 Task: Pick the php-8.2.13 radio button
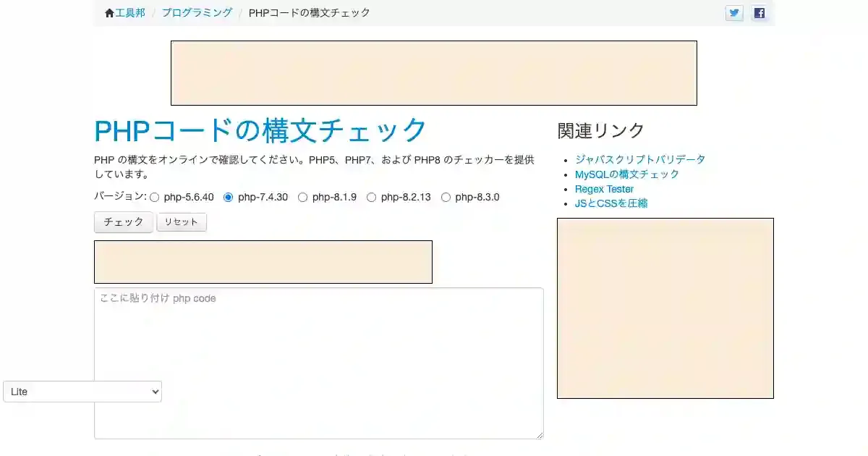pyautogui.click(x=372, y=197)
